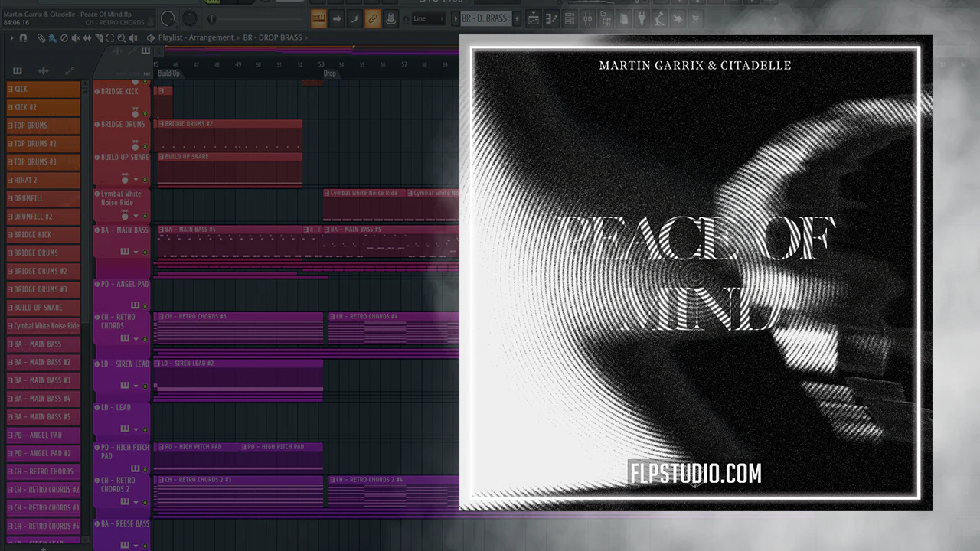Toggle the orange link multilink icon
Screen dimensions: 980x551
pos(373,18)
